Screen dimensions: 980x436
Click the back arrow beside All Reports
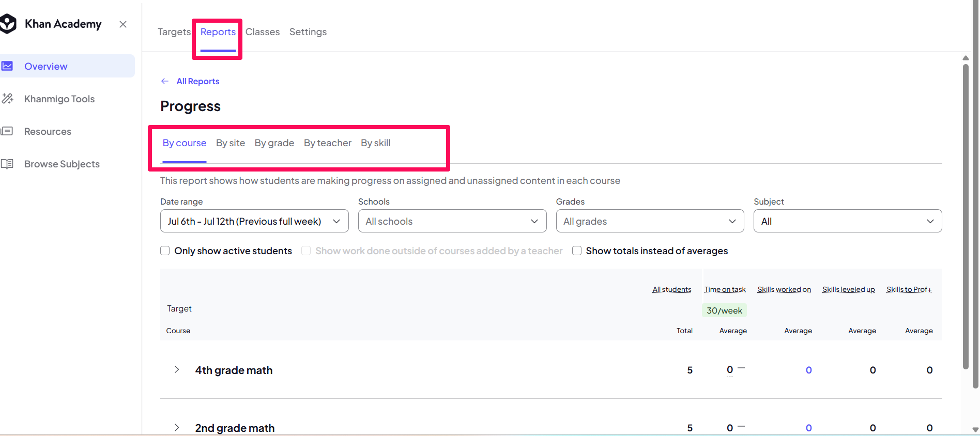click(165, 81)
